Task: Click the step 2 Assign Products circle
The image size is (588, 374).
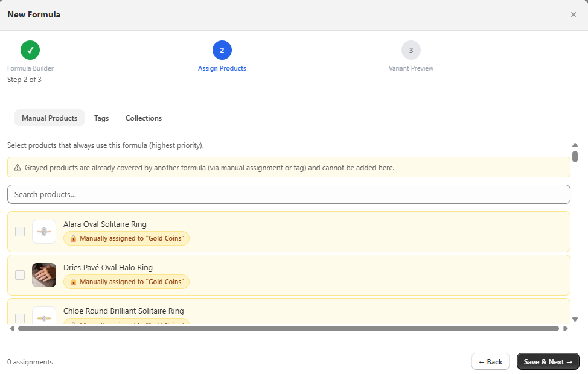Action: 222,50
